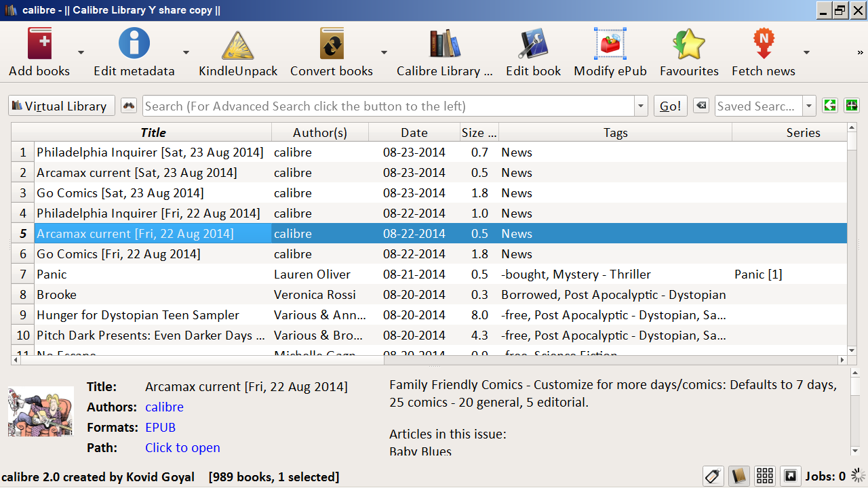This screenshot has width=868, height=488.
Task: Click the Go! search button
Action: pos(671,106)
